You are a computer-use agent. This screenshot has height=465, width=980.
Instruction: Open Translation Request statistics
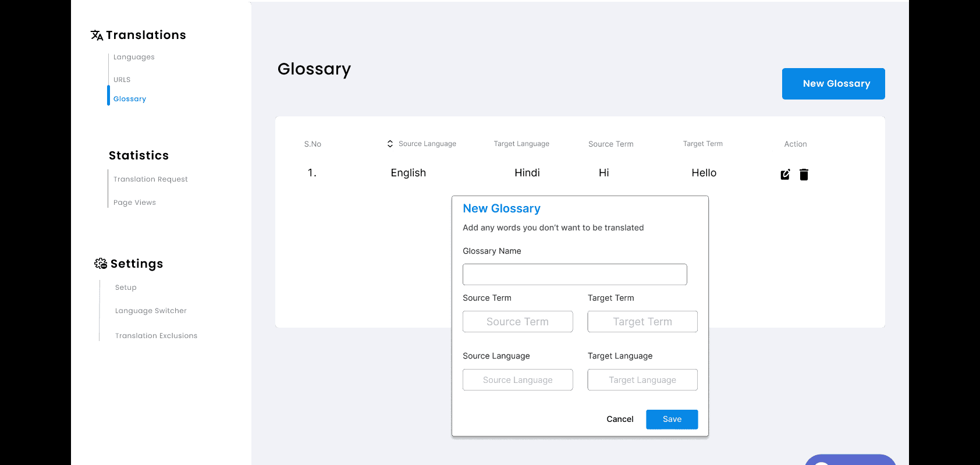point(151,179)
